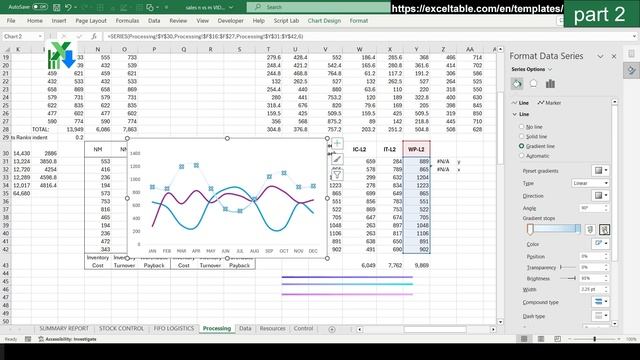Click formula bar SERIES formula

click(205, 36)
